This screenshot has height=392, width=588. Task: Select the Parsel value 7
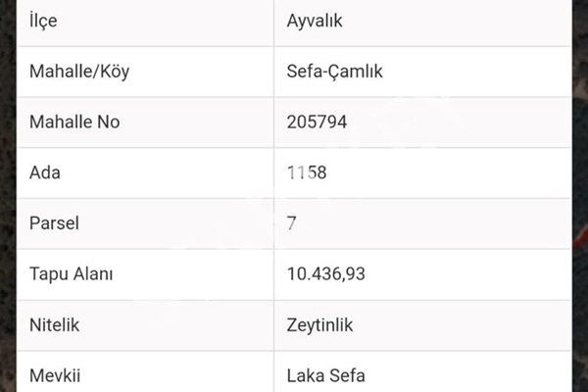(x=291, y=223)
